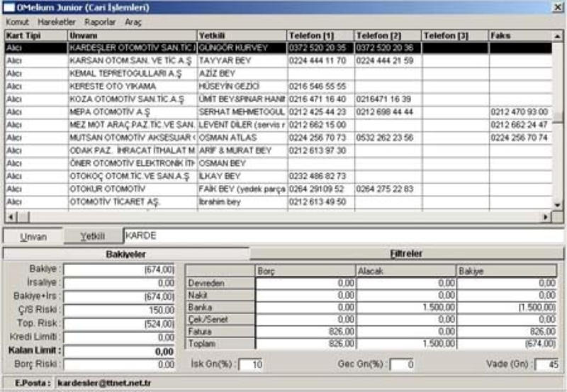Close the OMelium Junior window
This screenshot has height=392, width=567.
558,7
